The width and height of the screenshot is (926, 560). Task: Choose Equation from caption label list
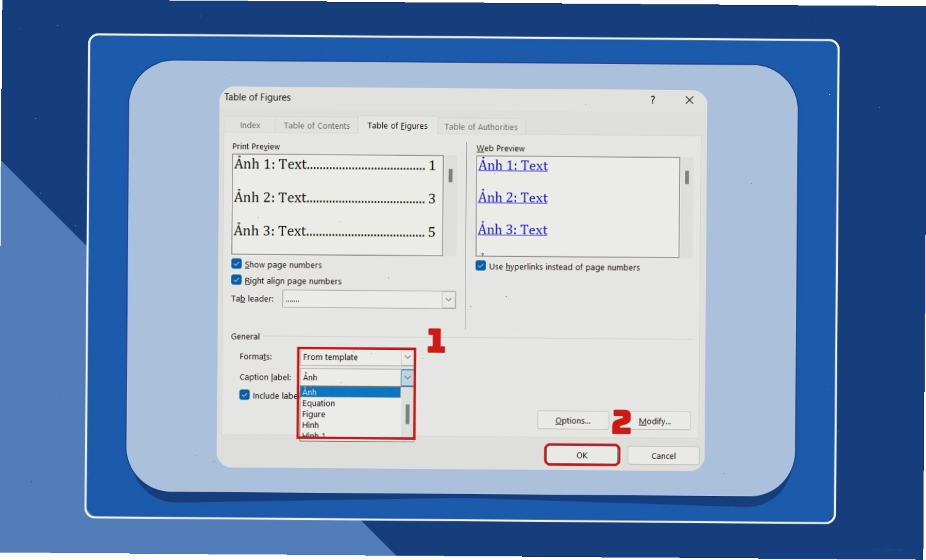[x=350, y=403]
